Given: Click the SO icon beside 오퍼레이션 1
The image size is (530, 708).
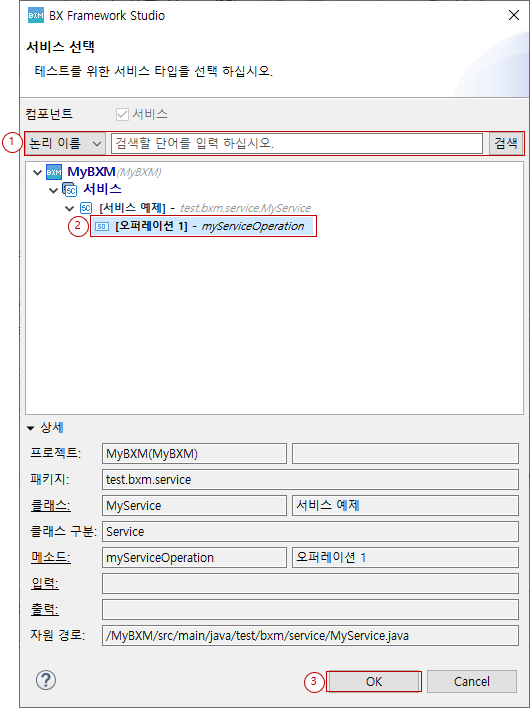Looking at the screenshot, I should point(102,227).
